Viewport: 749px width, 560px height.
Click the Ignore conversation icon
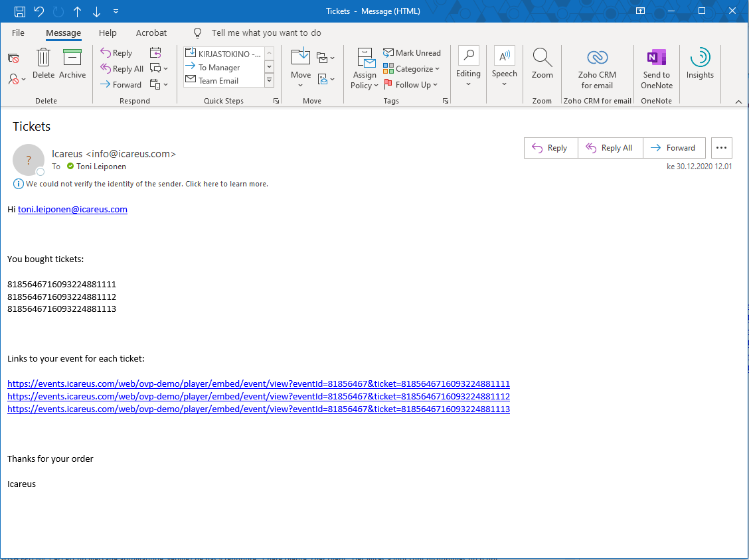tap(13, 59)
